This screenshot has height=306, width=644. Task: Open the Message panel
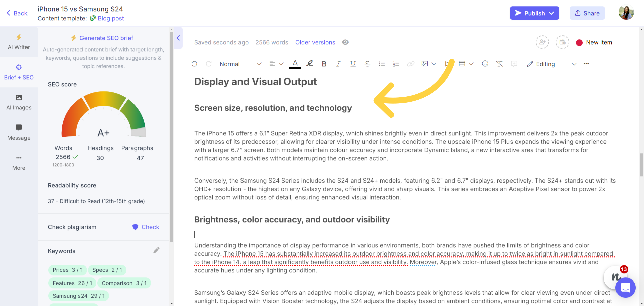click(19, 132)
